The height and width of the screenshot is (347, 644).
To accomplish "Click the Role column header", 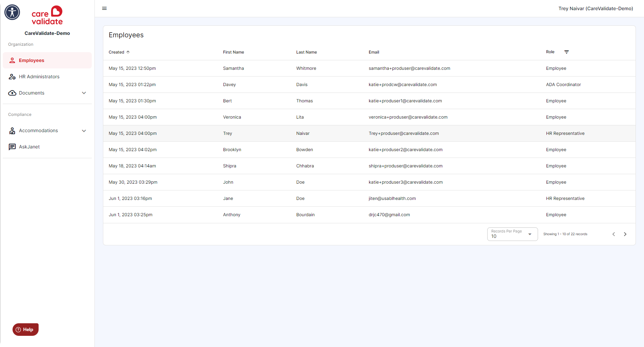I will pyautogui.click(x=550, y=52).
